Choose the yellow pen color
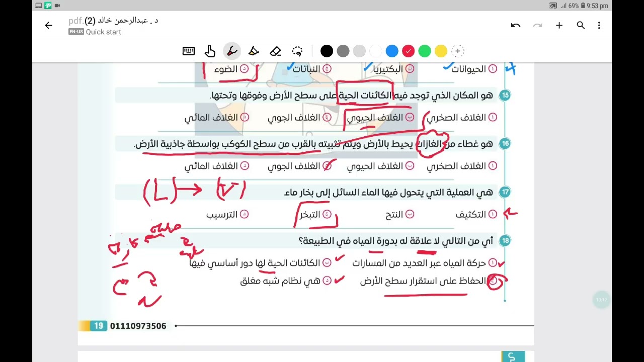 click(x=441, y=51)
